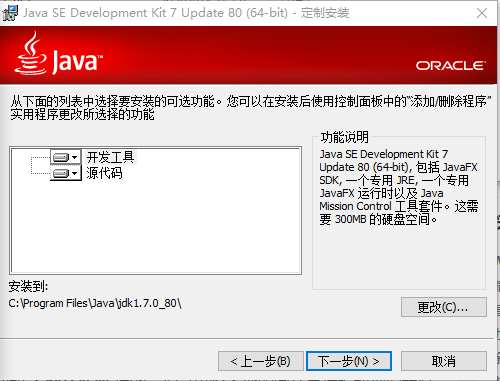Open the 开发工具 feature drive dropdown
This screenshot has height=381, width=500.
click(66, 157)
